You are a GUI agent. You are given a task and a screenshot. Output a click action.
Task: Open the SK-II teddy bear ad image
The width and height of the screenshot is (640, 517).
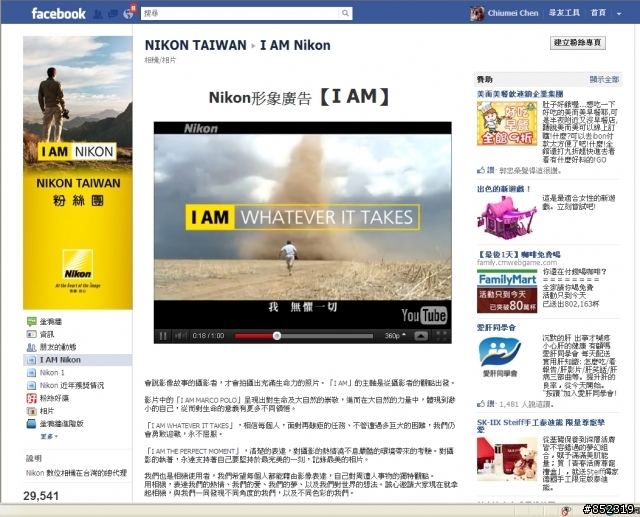click(507, 459)
